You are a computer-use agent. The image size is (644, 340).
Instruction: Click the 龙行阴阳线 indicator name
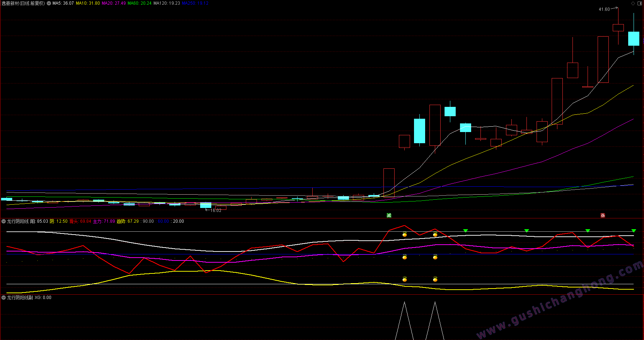18,221
